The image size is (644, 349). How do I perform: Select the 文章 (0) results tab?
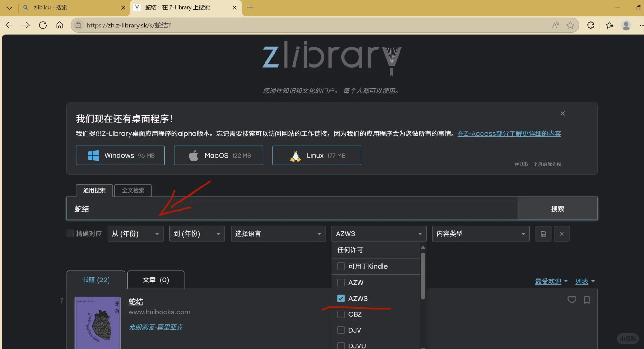pos(156,280)
